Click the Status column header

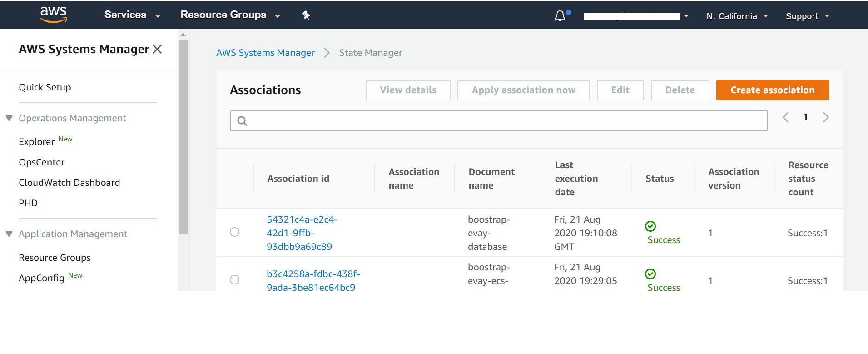660,179
